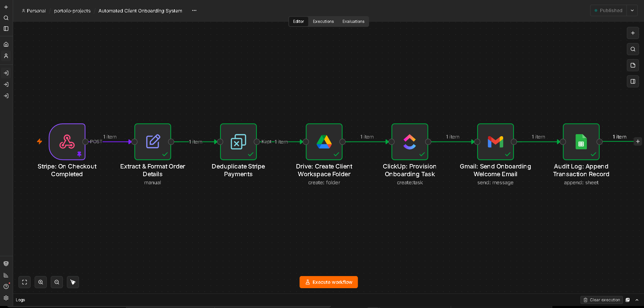Open the portolio-projects breadcrumb link
The image size is (644, 308).
72,11
